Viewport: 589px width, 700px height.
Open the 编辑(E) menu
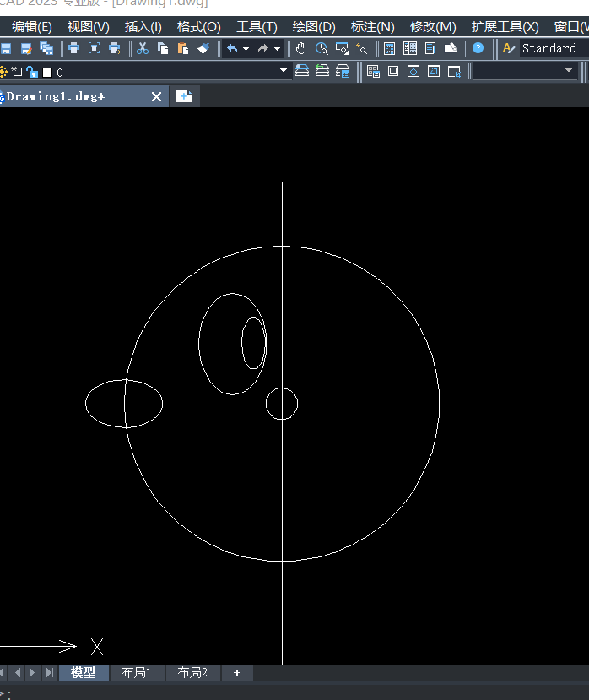click(32, 27)
